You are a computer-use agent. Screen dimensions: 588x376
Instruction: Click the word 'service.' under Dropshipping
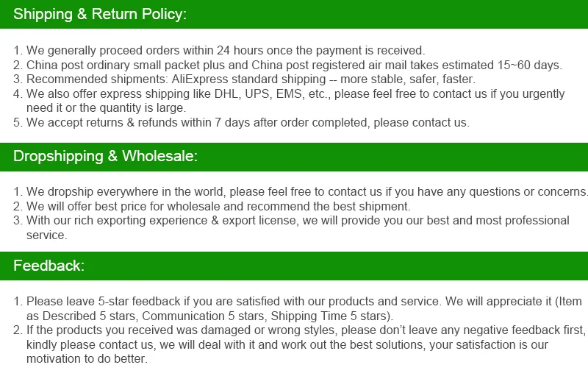click(47, 235)
